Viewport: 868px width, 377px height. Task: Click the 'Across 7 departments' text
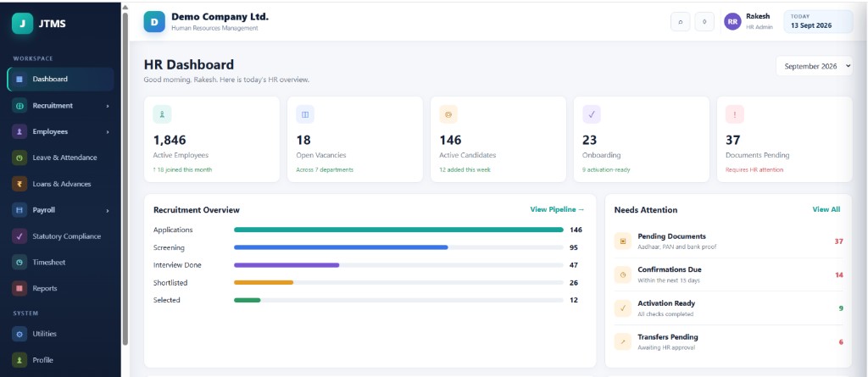pos(325,170)
